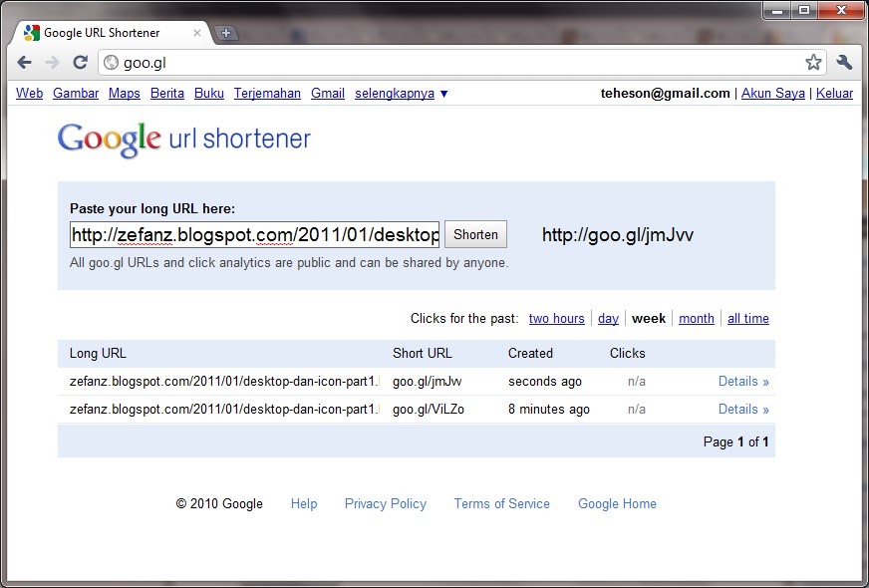Bookmark this page with the star icon
The width and height of the screenshot is (869, 588).
point(813,62)
